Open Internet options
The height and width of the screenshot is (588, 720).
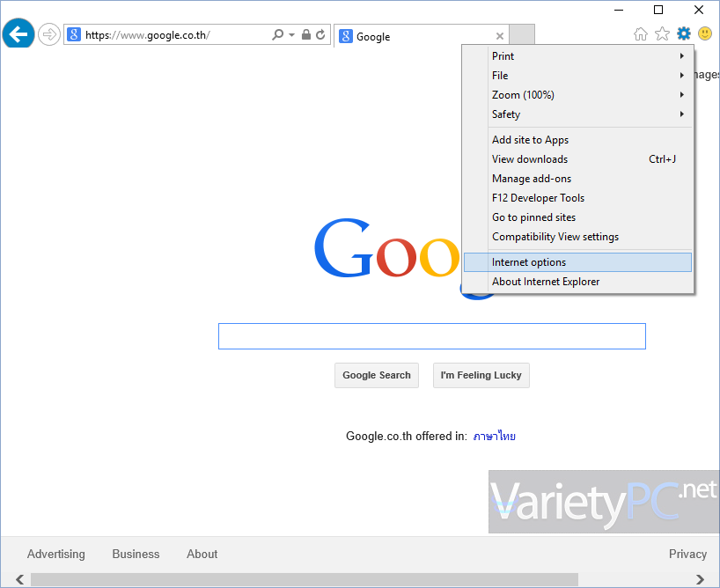(577, 261)
